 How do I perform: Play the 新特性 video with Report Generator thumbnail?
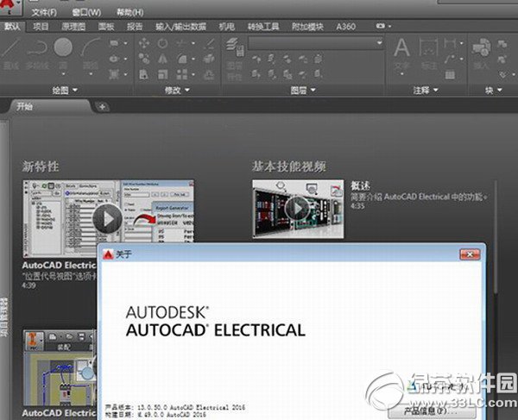point(108,218)
